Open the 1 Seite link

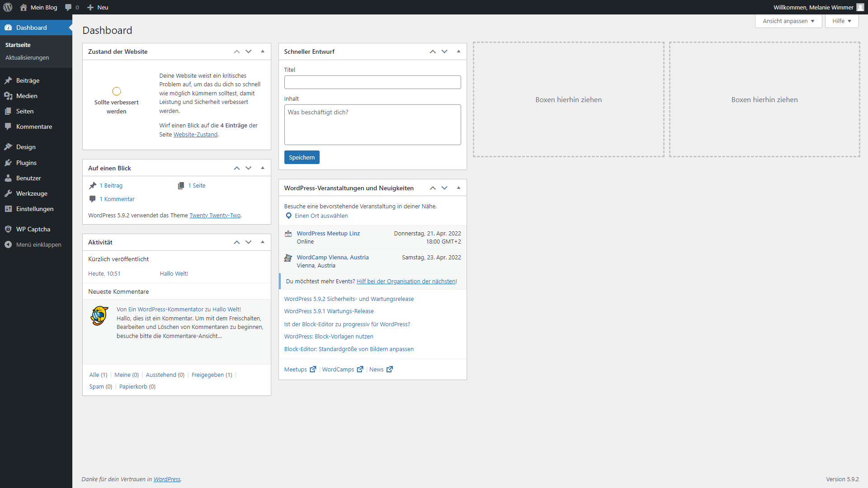coord(197,185)
